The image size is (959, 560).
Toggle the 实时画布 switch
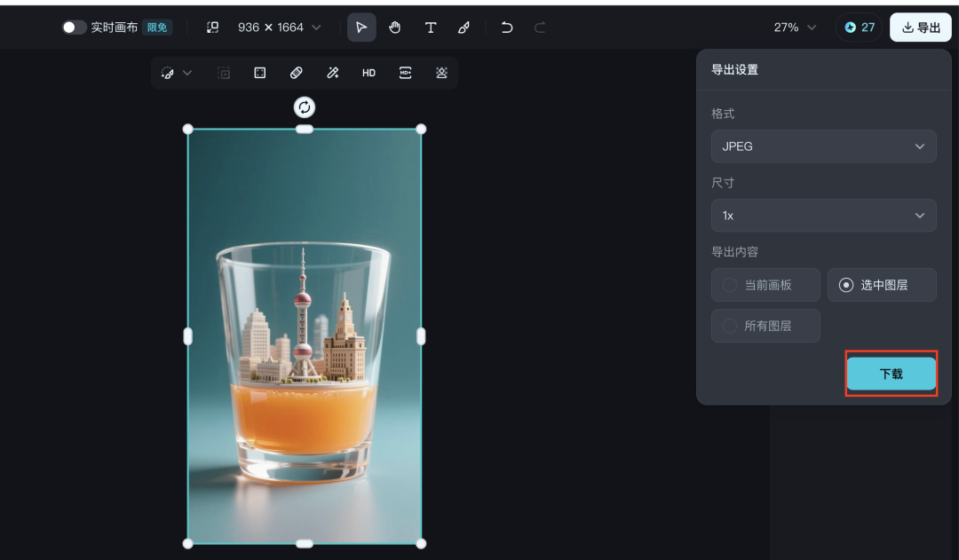coord(75,28)
